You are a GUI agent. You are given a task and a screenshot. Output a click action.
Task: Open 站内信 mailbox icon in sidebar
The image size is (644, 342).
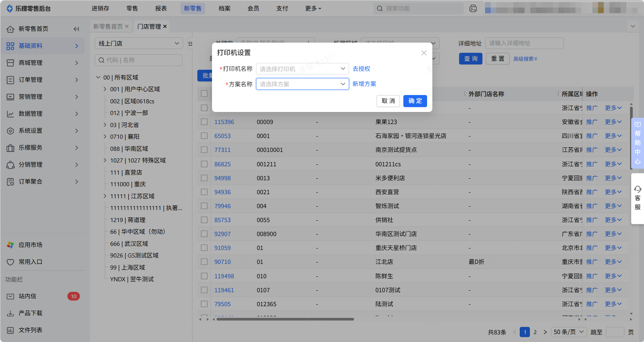(10, 296)
